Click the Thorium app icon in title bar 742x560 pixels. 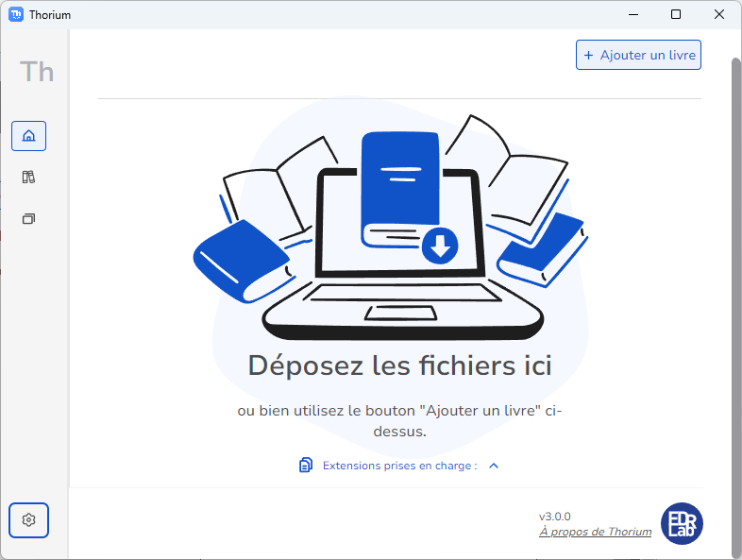[x=16, y=14]
